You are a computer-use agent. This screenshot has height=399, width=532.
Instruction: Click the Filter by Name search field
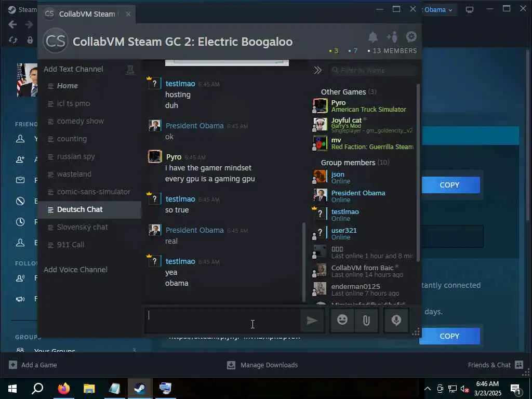(373, 70)
